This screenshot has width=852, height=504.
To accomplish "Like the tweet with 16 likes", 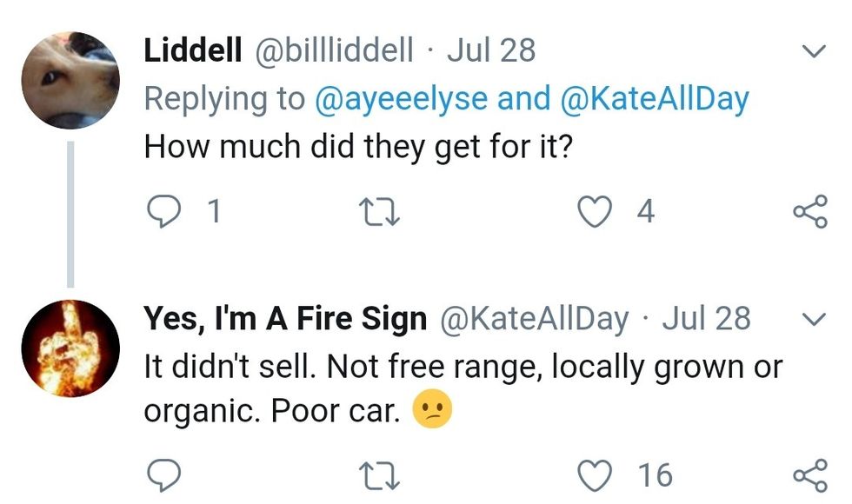I will click(x=596, y=474).
